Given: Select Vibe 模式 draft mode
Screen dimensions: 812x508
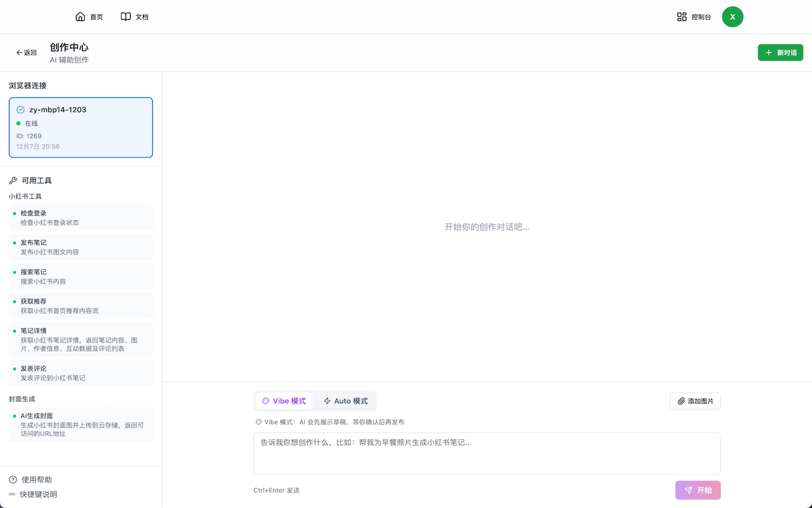Looking at the screenshot, I should [284, 400].
